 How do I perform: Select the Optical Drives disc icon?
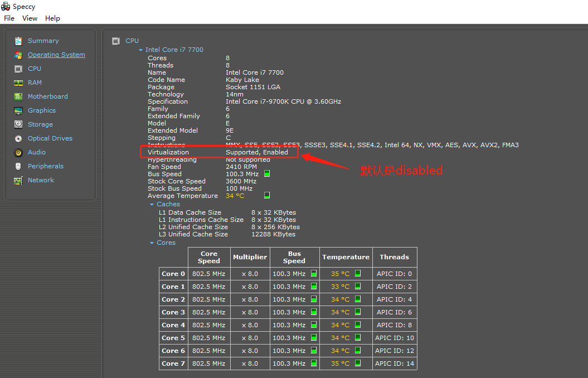tap(18, 138)
